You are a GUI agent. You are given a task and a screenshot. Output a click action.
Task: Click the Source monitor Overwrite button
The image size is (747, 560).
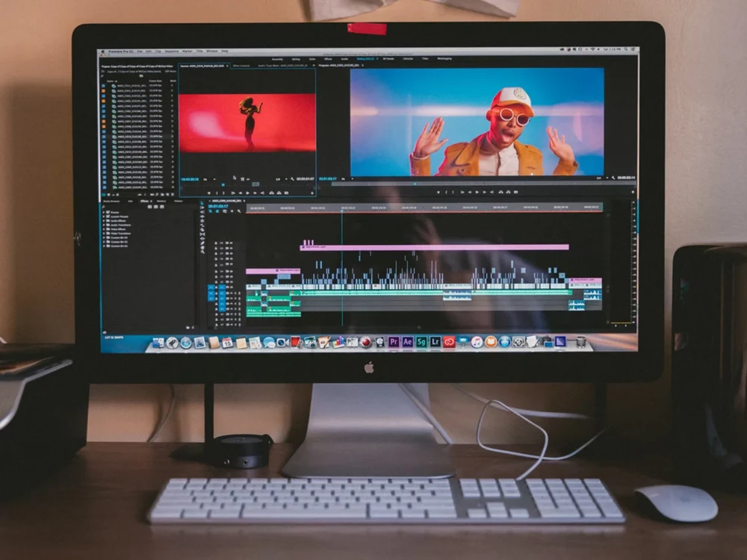click(279, 193)
